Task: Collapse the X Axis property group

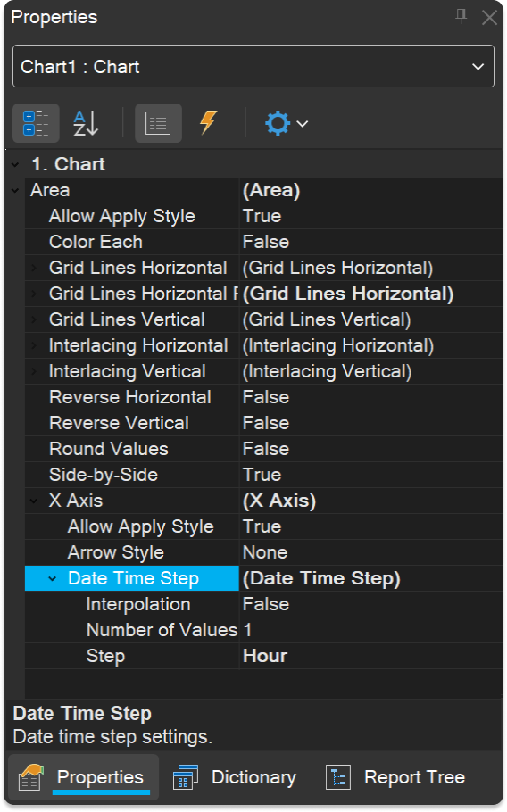Action: (34, 501)
